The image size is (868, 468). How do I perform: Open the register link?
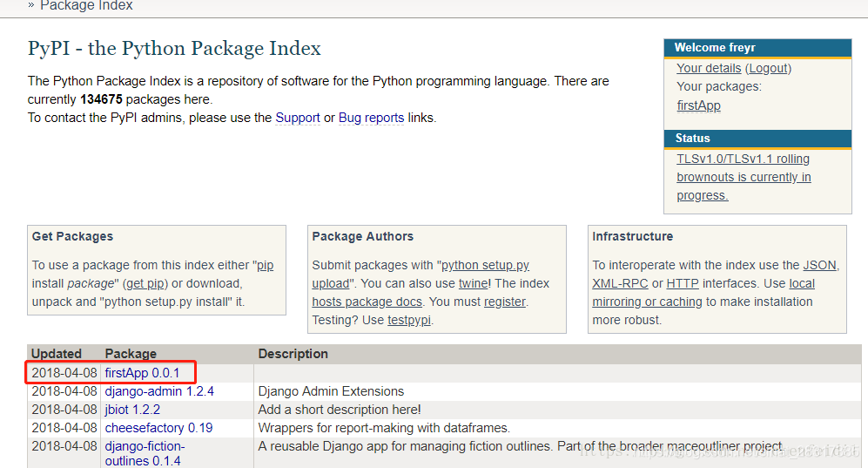505,302
